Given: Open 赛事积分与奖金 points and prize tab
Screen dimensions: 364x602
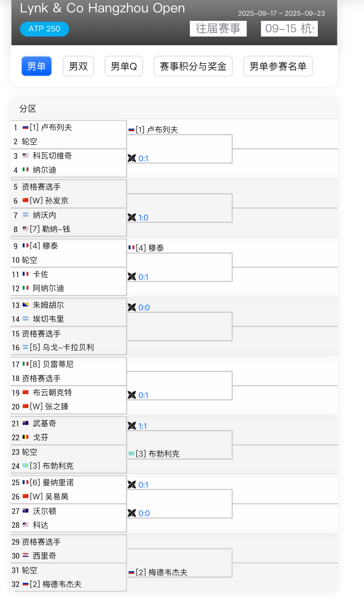Looking at the screenshot, I should pos(193,66).
